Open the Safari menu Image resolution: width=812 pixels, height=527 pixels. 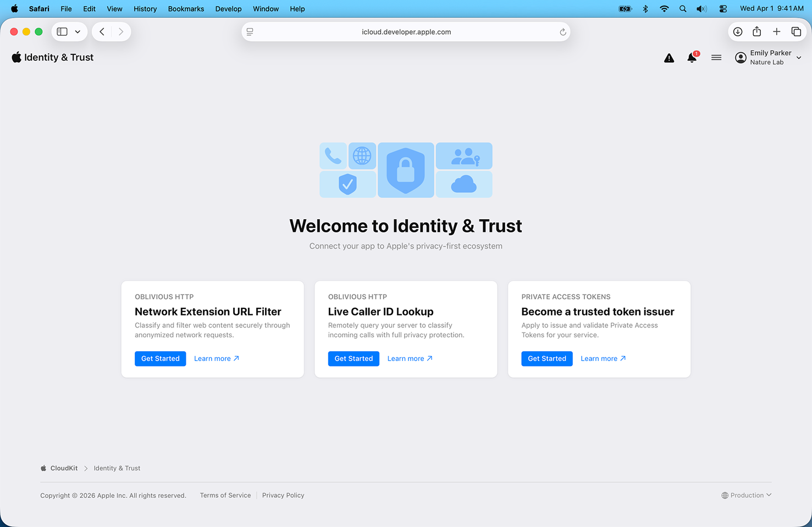click(x=39, y=9)
